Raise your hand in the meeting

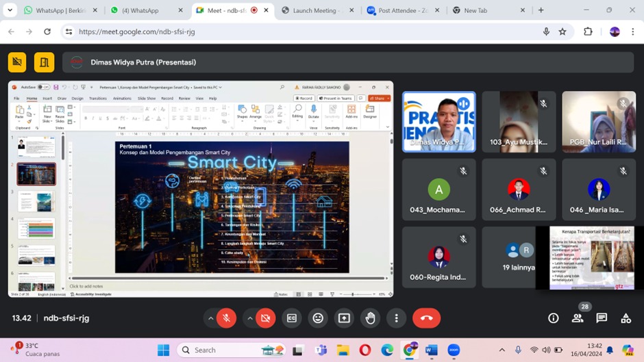tap(370, 318)
